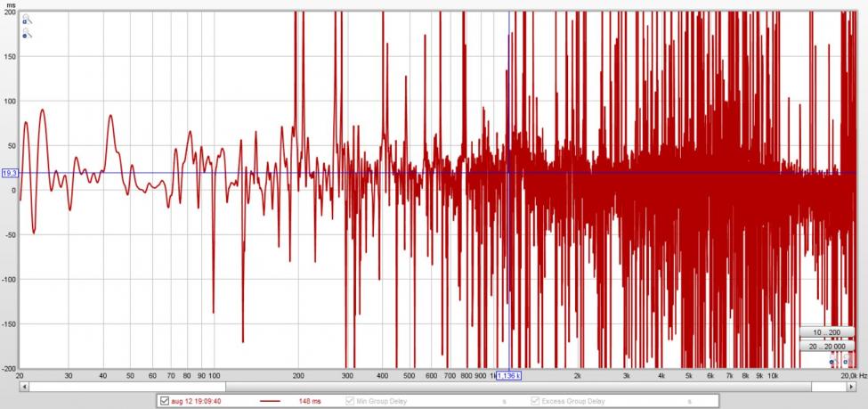Screen dimensions: 868x409
Task: Click the 19,3 cursor value label
Action: pyautogui.click(x=10, y=174)
